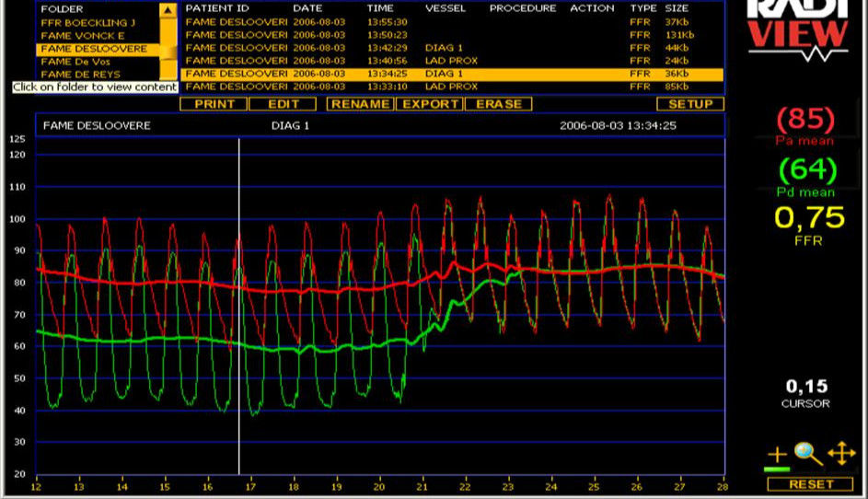Select the FAME De Vos folder
This screenshot has width=868, height=499.
coord(75,62)
